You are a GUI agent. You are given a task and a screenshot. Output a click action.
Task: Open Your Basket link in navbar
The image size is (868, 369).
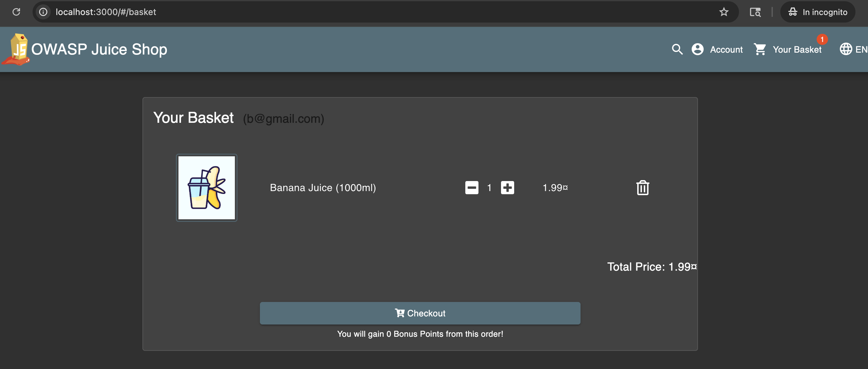[797, 49]
